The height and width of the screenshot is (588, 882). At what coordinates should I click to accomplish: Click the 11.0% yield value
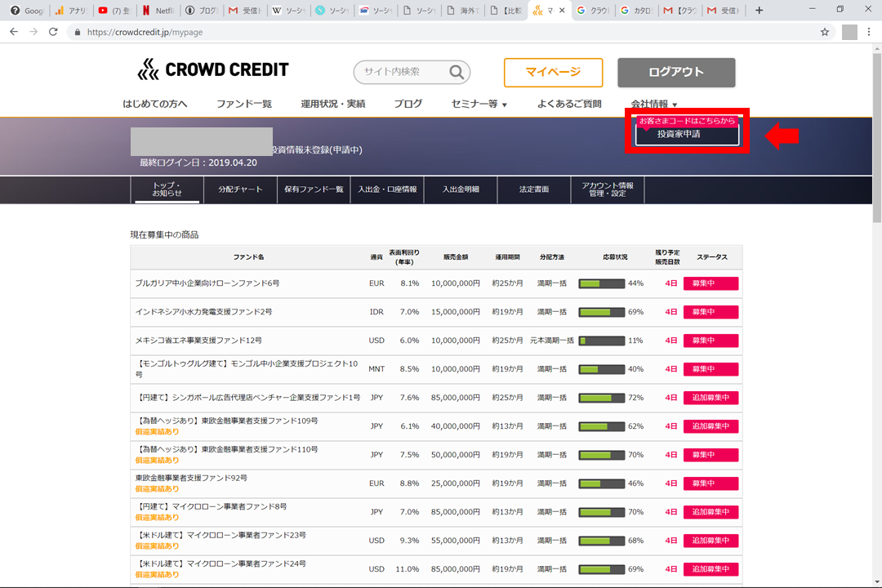point(408,569)
